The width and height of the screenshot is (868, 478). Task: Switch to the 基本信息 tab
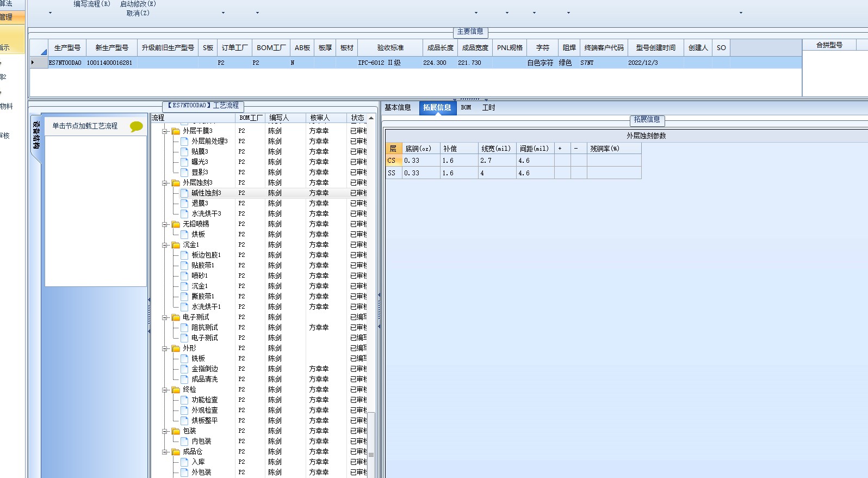pyautogui.click(x=398, y=108)
